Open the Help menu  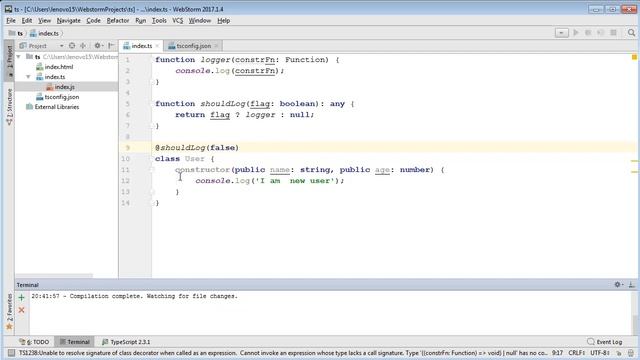tap(224, 20)
